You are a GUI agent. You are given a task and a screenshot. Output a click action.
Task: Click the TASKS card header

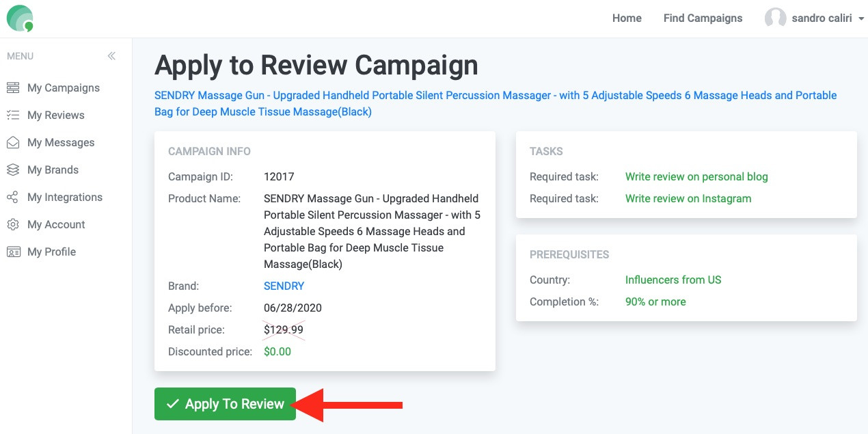(x=546, y=151)
